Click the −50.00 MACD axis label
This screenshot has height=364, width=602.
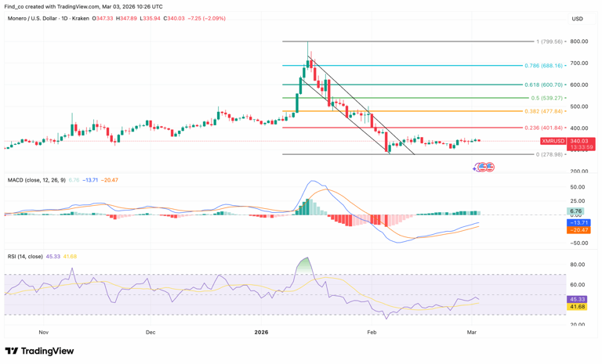pos(578,243)
